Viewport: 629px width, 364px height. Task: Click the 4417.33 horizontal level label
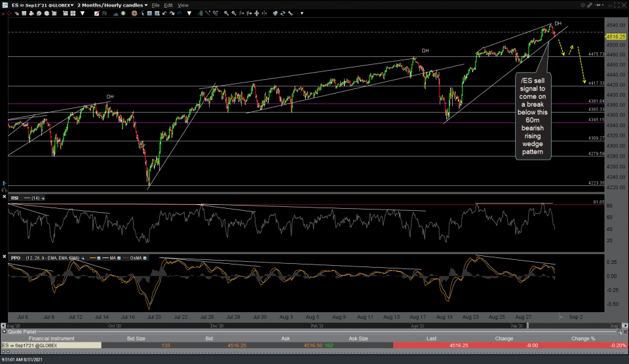point(596,83)
